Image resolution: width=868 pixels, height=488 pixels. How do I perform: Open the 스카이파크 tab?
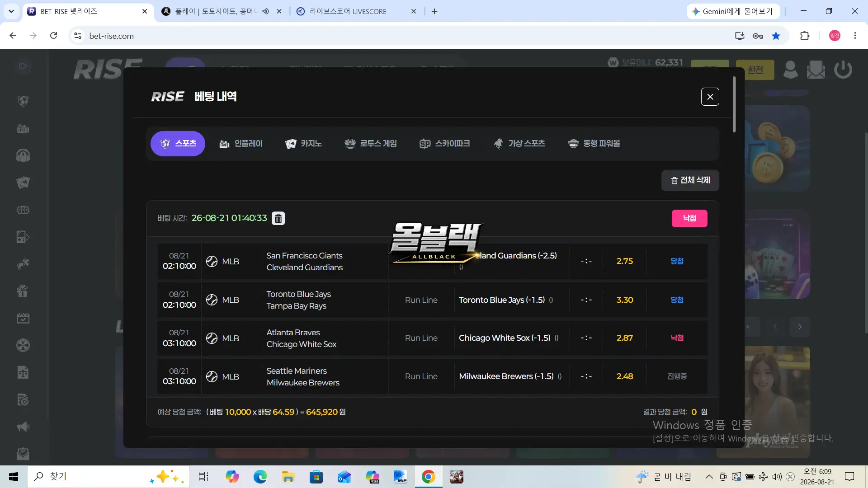coord(445,144)
